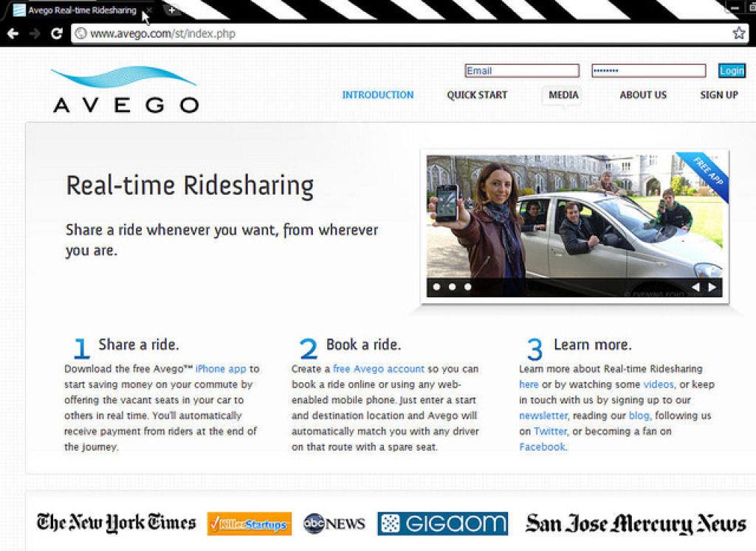Select the first slideshow dot
This screenshot has height=551, width=756.
[437, 287]
